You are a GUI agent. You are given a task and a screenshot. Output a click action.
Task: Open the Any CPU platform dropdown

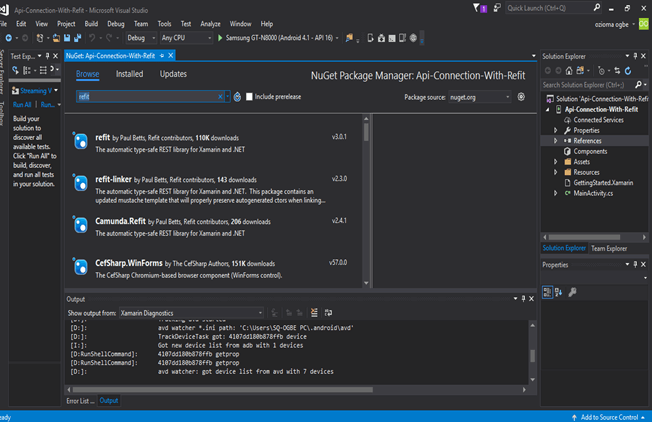(186, 38)
